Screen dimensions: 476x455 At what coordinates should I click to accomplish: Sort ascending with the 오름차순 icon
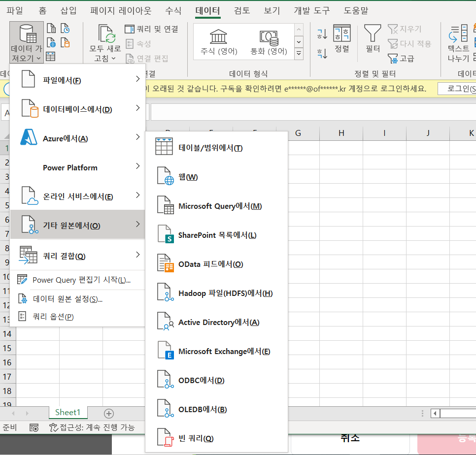(322, 34)
